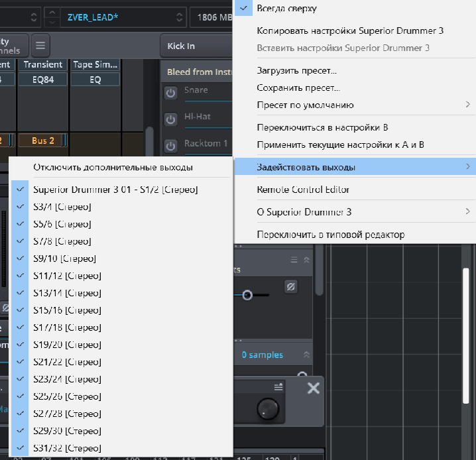
Task: Click the round knob control
Action: (268, 409)
